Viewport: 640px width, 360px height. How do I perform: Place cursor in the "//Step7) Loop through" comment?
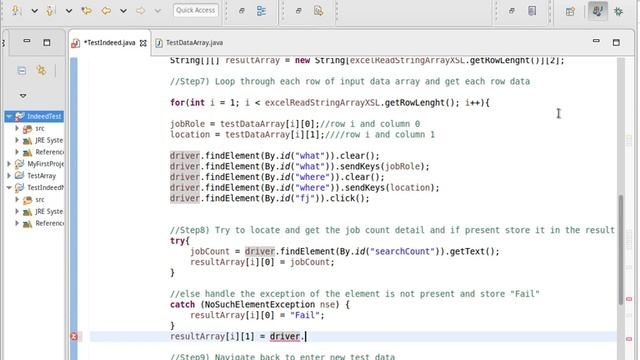[x=350, y=81]
